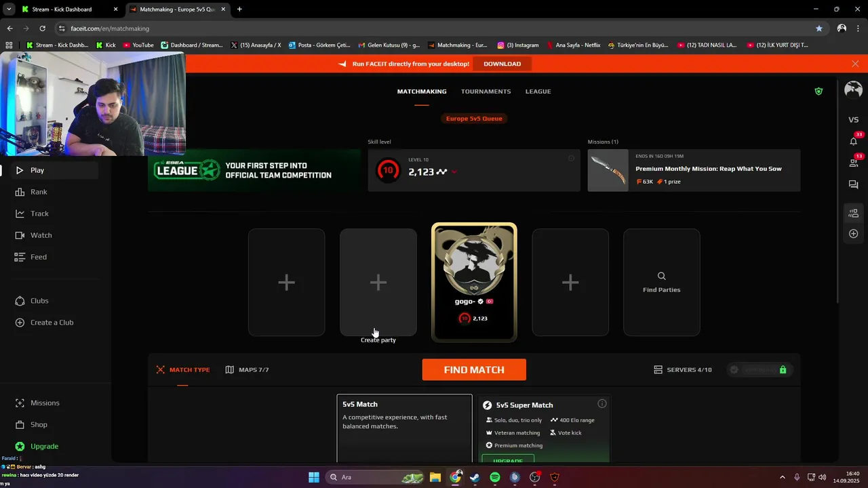Dismiss the orange desktop download banner
The image size is (868, 488).
click(855, 64)
